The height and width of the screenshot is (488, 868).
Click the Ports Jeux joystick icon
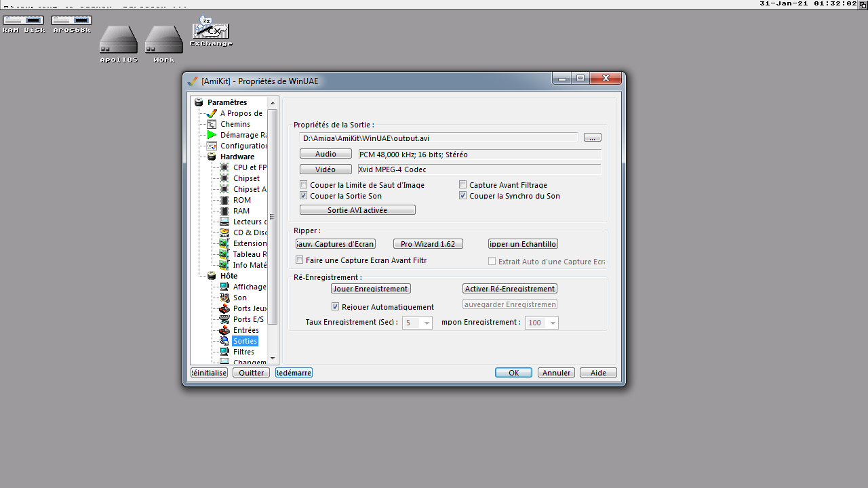pos(224,308)
